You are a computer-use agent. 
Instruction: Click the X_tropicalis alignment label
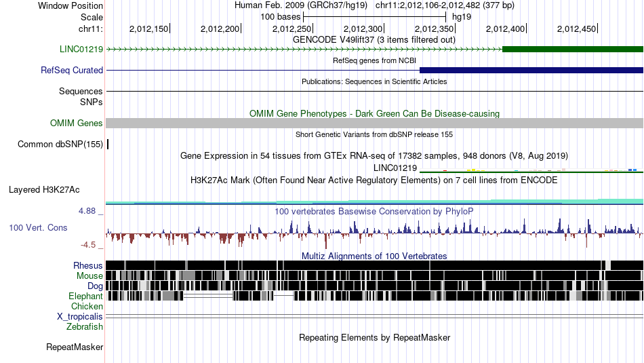[x=80, y=317]
